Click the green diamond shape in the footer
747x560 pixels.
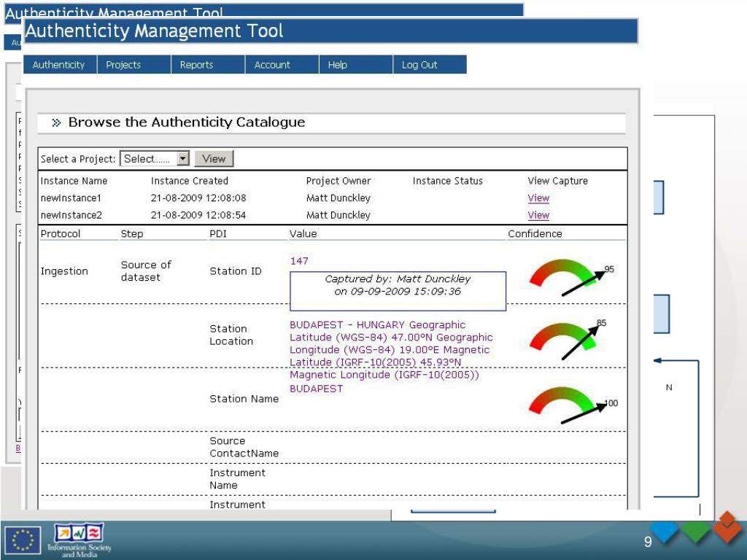pos(695,532)
